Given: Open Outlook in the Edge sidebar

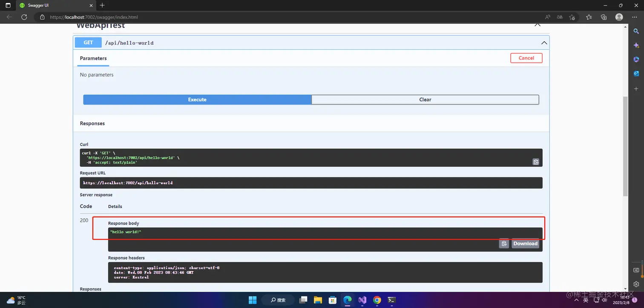Looking at the screenshot, I should (636, 74).
